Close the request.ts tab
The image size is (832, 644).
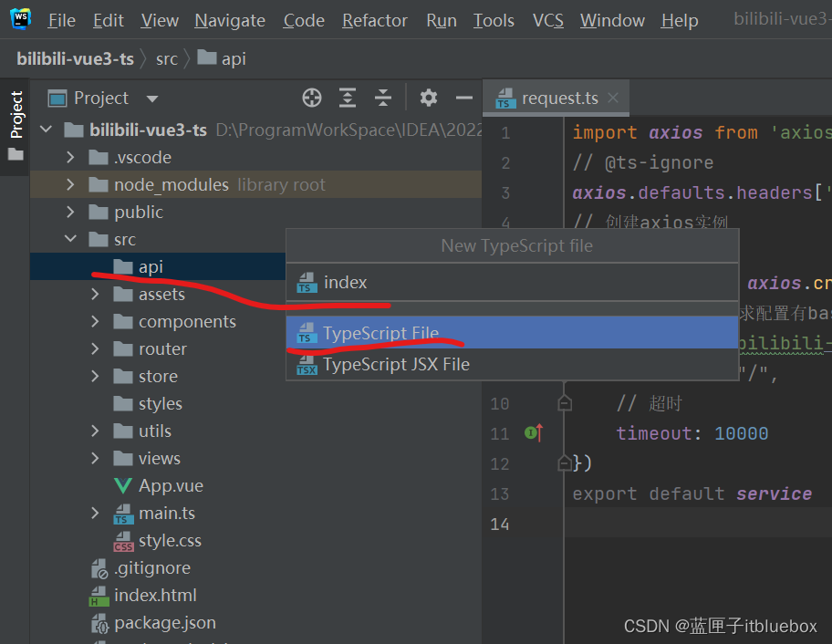(x=613, y=98)
